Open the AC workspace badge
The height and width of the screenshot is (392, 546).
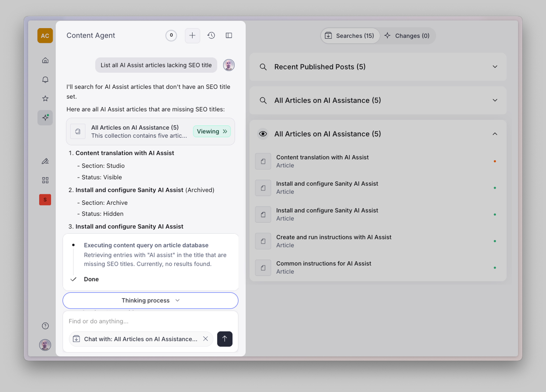pos(45,36)
